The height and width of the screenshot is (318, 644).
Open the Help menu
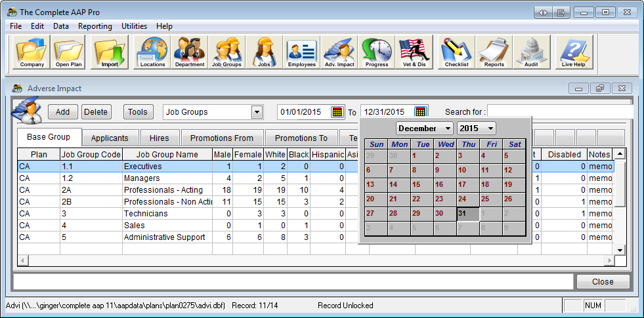[x=164, y=26]
